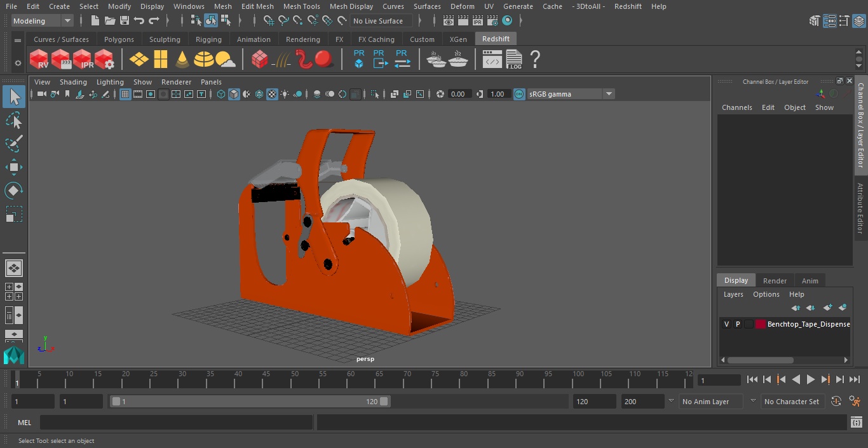Image resolution: width=868 pixels, height=448 pixels.
Task: Open Attribute Editor side tab
Action: tap(860, 208)
